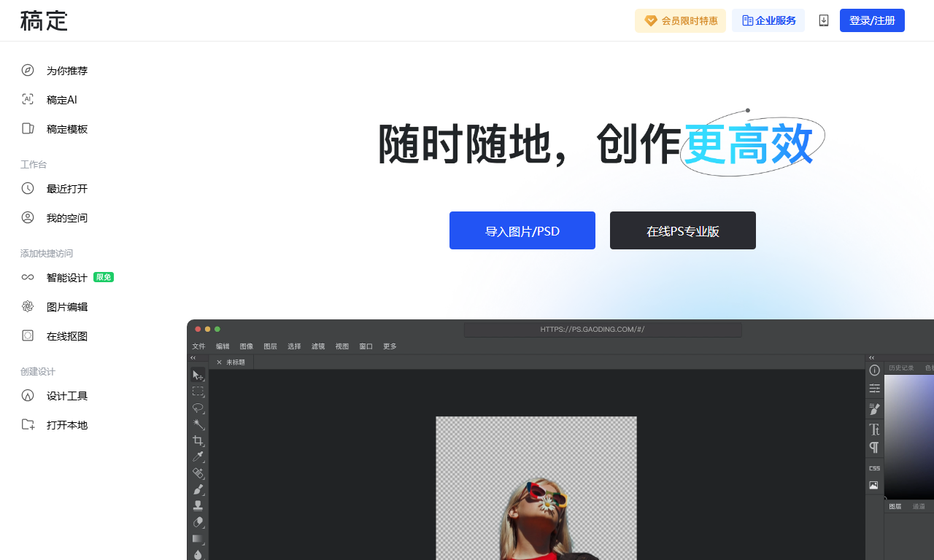Select the Move tool in preview toolbar
Screen dimensions: 934x560
pyautogui.click(x=198, y=375)
